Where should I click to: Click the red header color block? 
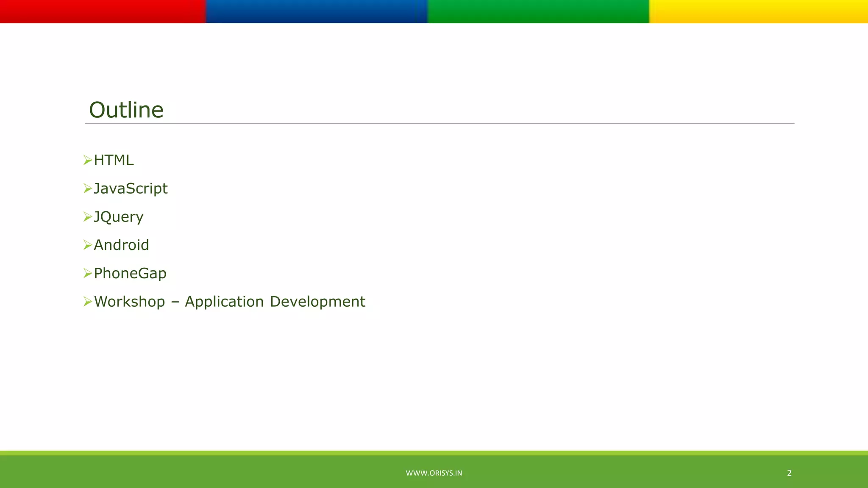pos(103,11)
